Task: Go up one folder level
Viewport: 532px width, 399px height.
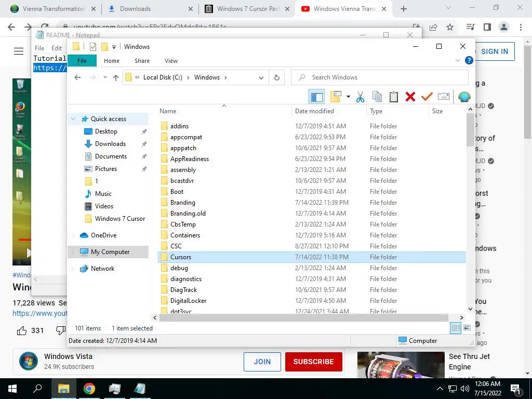Action: [x=116, y=78]
